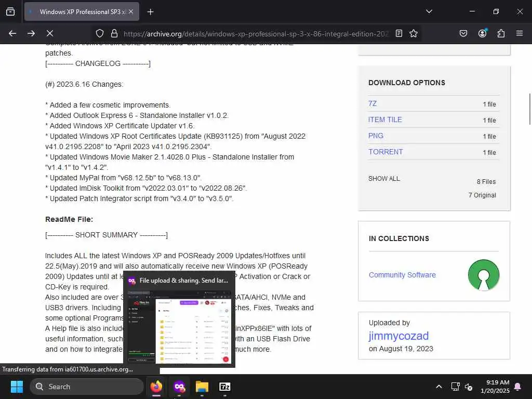Open a new tab with the plus button
Screen dimensions: 532x399
[150, 12]
